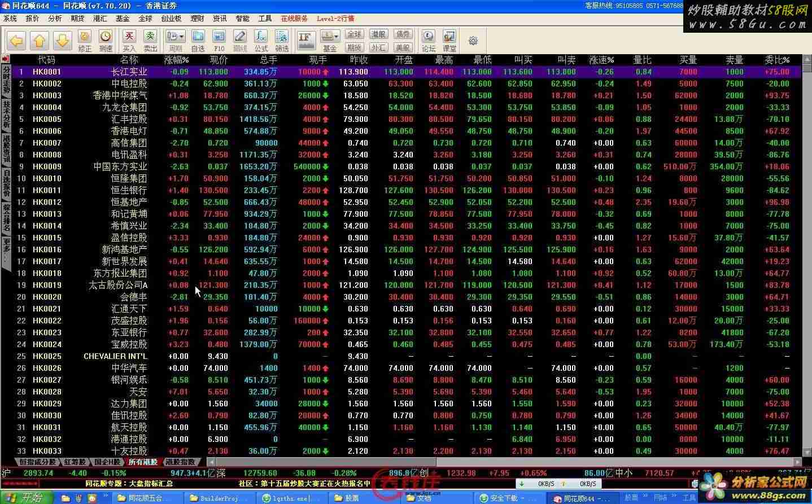Open the 港股资讯 side tab
Screen dimensions: 812x504
[x=6, y=150]
